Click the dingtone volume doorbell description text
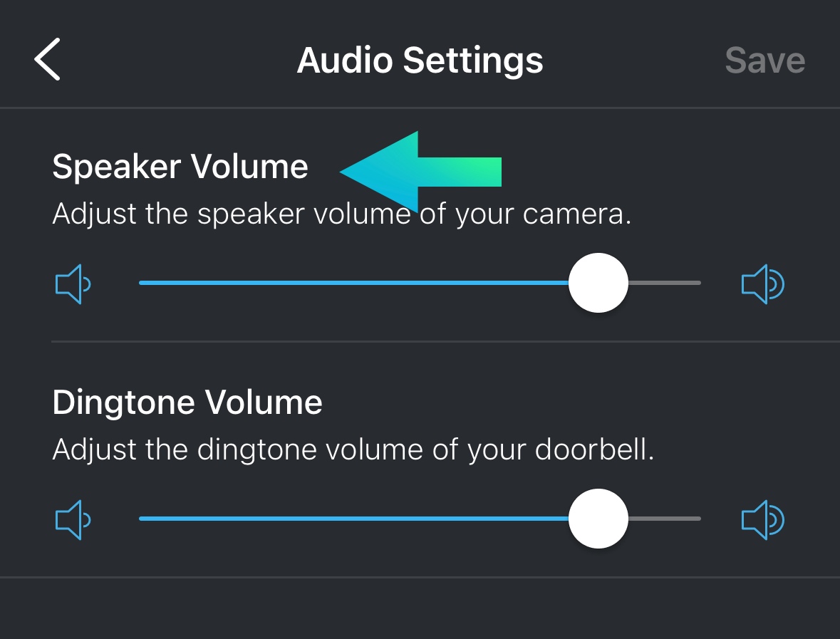Image resolution: width=840 pixels, height=639 pixels. [x=353, y=450]
